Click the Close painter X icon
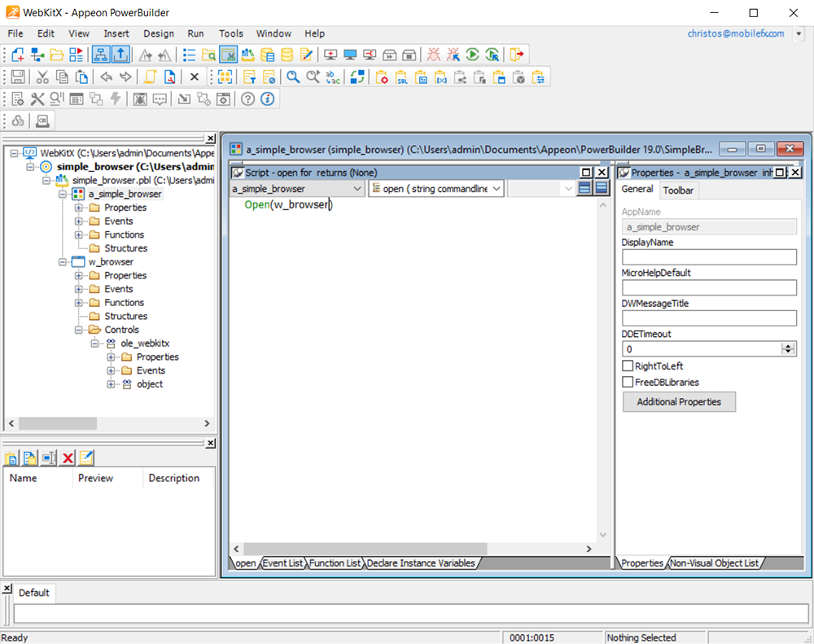The width and height of the screenshot is (814, 644). tap(195, 77)
